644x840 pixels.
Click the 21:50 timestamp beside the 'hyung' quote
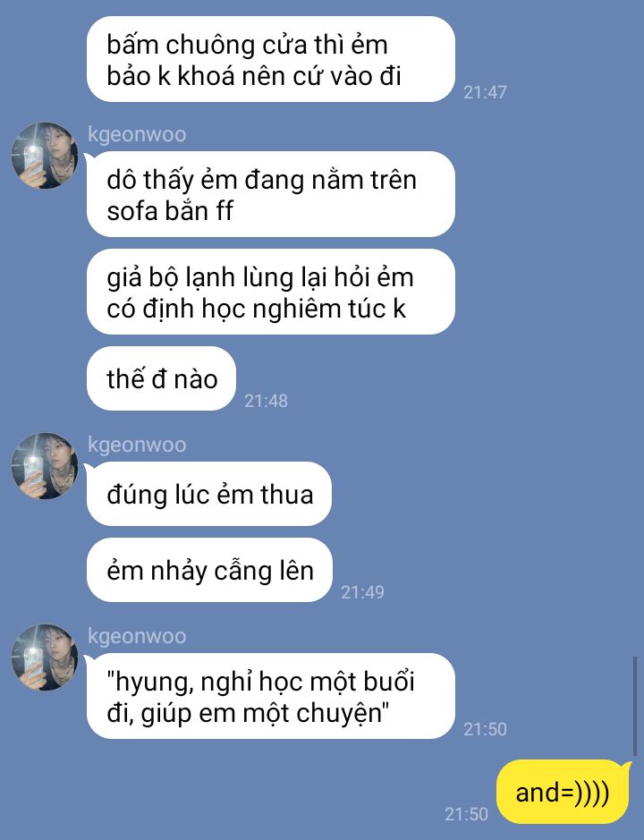485,729
